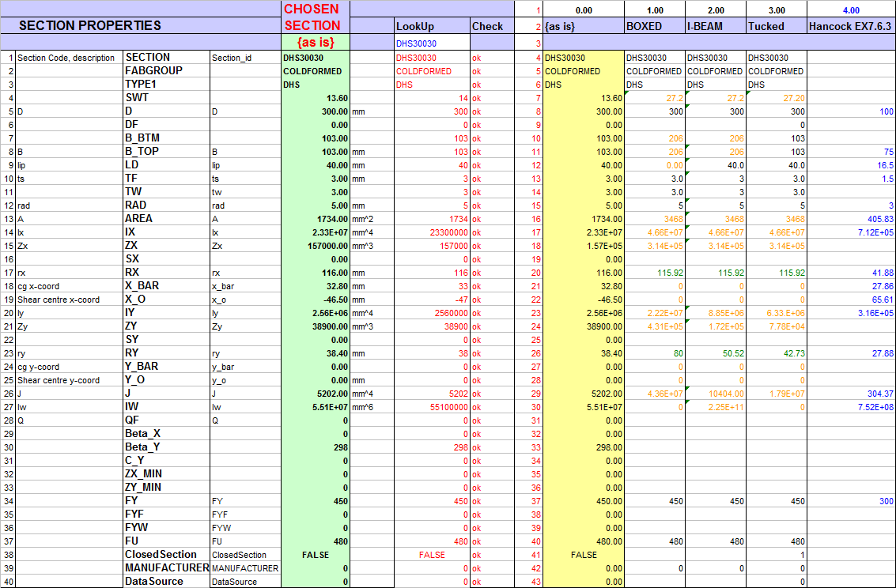Click the 'cg x-coord' description cell
The height and width of the screenshot is (588, 896).
[x=70, y=286]
